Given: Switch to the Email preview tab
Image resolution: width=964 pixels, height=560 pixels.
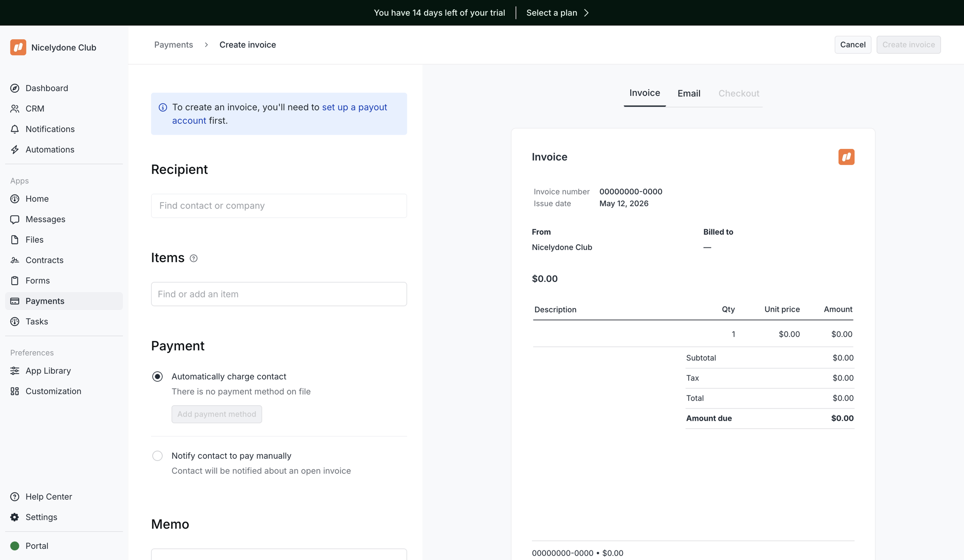Looking at the screenshot, I should pyautogui.click(x=689, y=94).
